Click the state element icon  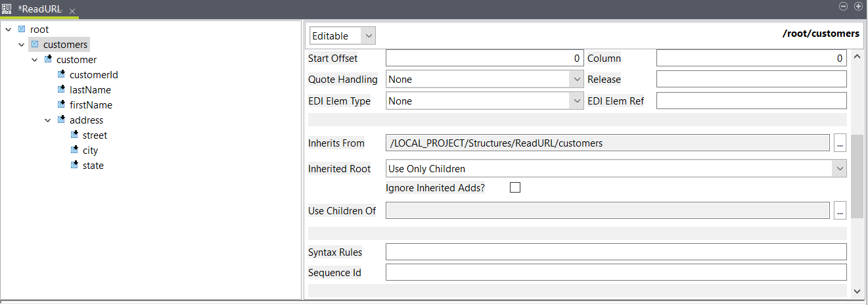click(74, 166)
